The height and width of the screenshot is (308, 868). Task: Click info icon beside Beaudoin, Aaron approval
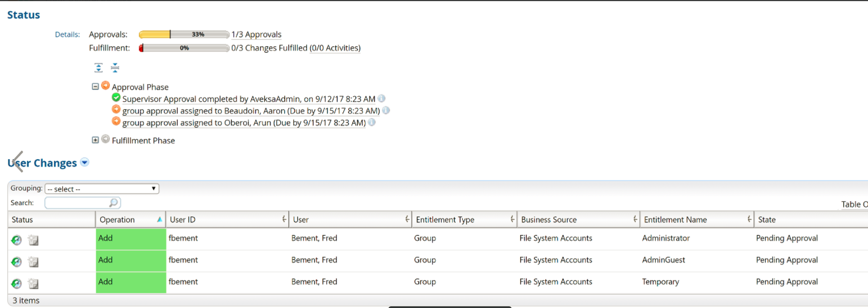(386, 111)
